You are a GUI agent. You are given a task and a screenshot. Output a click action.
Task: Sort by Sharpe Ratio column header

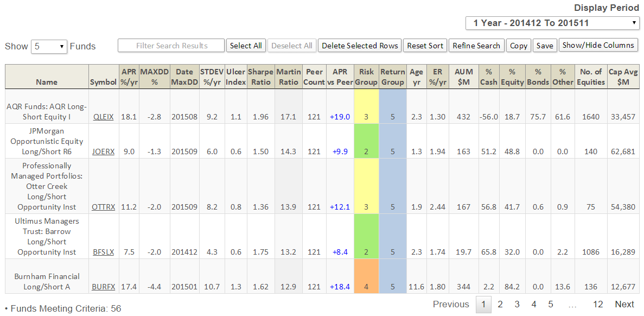coord(260,77)
